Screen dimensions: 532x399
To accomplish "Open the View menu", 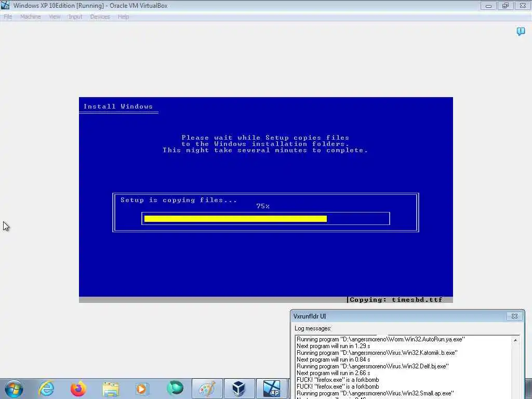I will point(54,17).
